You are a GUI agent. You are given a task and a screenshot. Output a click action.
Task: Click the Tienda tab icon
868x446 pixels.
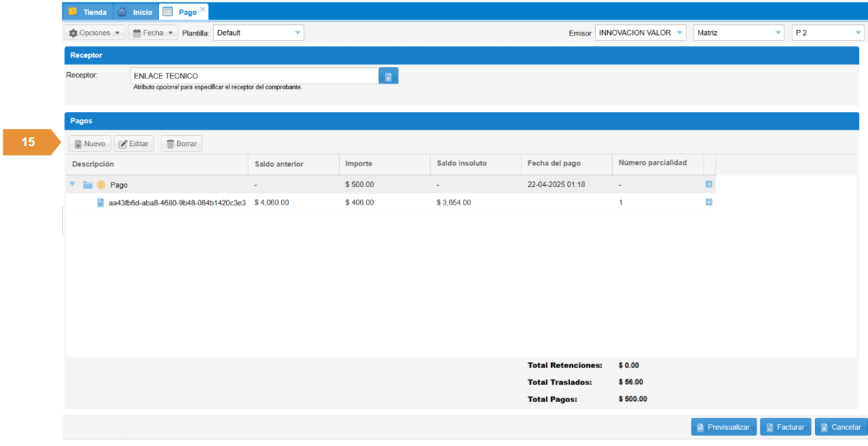pos(73,12)
